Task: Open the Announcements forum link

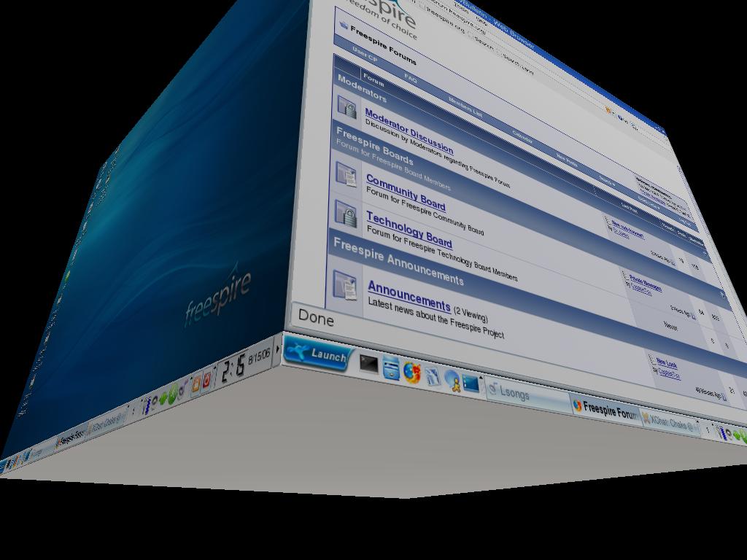Action: 409,295
